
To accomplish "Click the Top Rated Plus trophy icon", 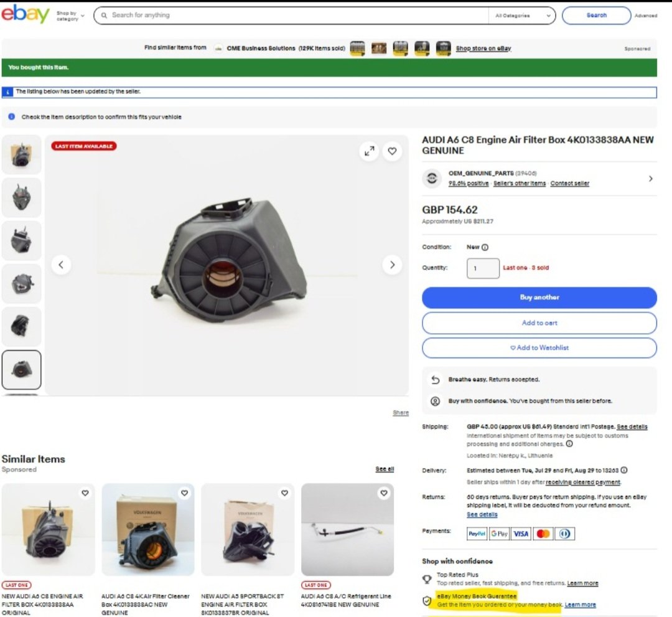I will coord(427,579).
